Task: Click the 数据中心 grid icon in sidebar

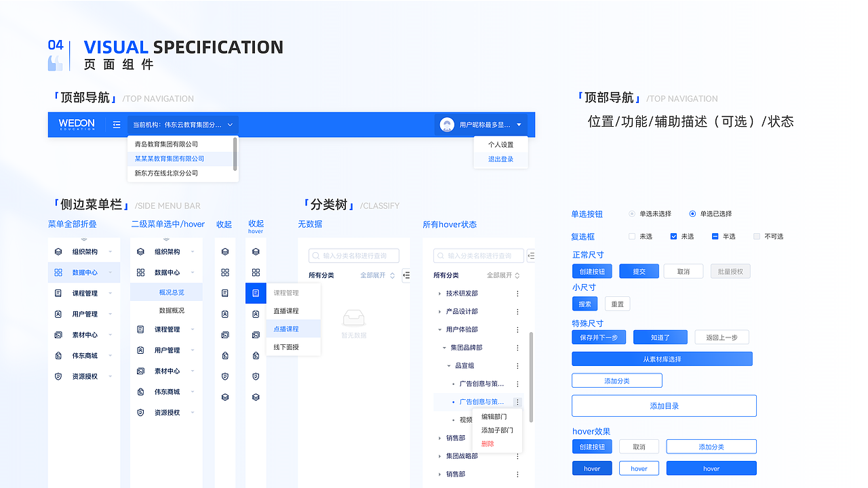Action: [x=58, y=272]
